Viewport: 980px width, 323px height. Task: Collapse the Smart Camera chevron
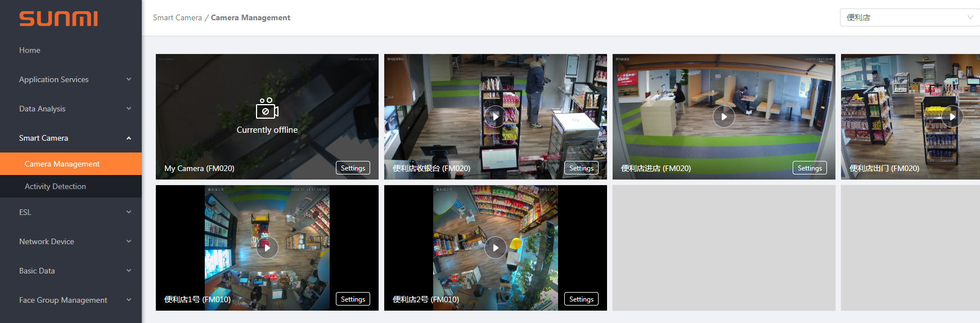[129, 138]
